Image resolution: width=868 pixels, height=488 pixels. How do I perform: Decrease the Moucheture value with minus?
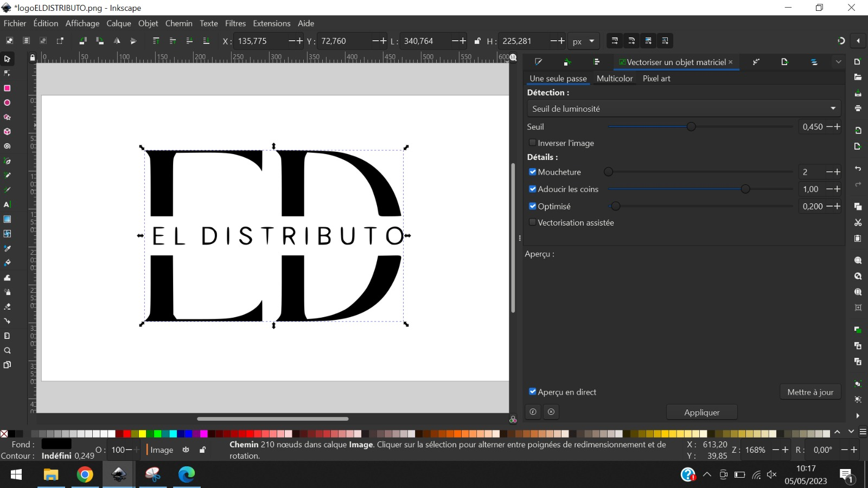click(829, 172)
